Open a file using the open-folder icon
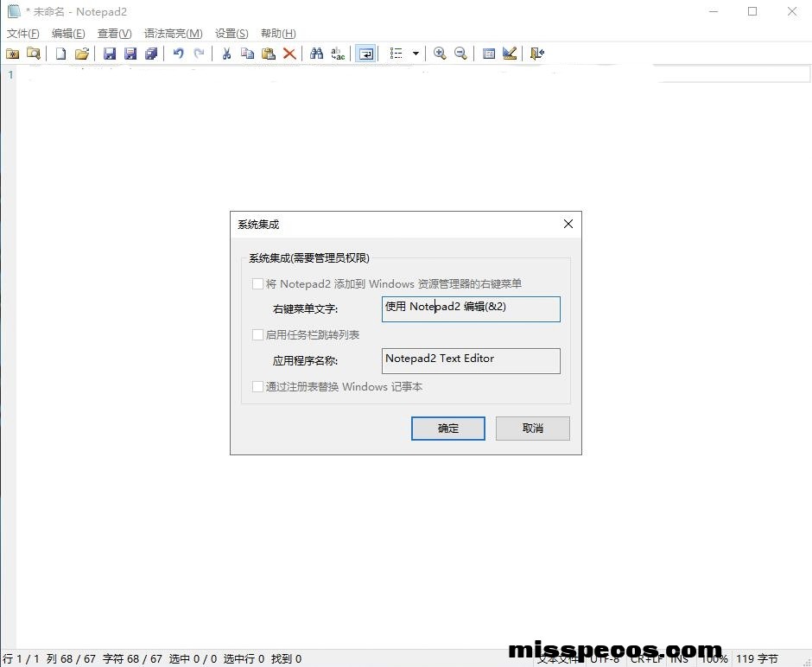This screenshot has width=812, height=667. click(82, 54)
